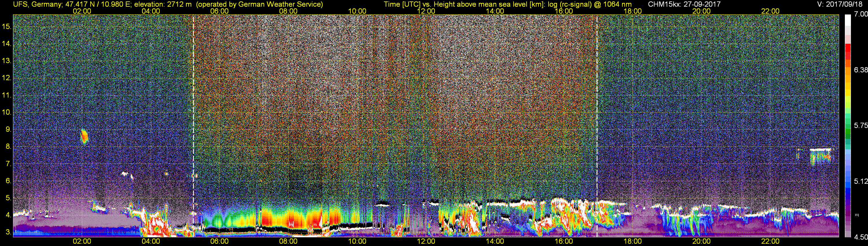The width and height of the screenshot is (868, 246).
Task: Click '02:00' on the bottom time axis
Action: [x=82, y=241]
